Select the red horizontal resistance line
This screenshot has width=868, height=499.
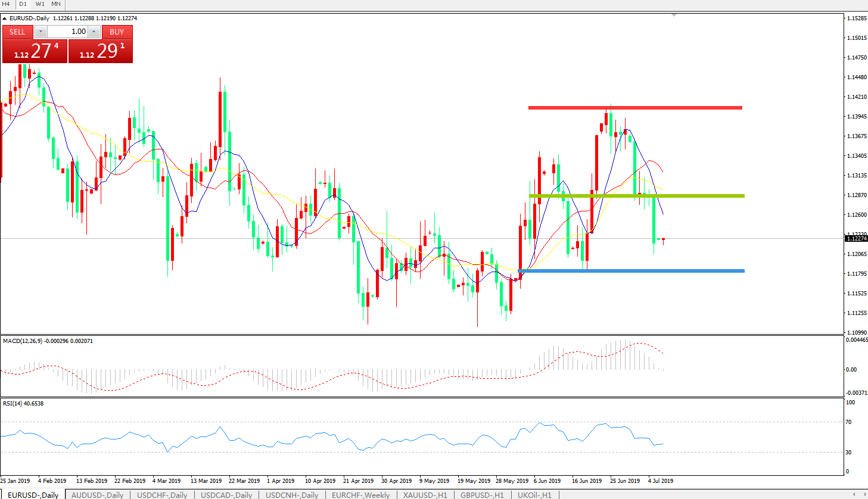click(635, 108)
